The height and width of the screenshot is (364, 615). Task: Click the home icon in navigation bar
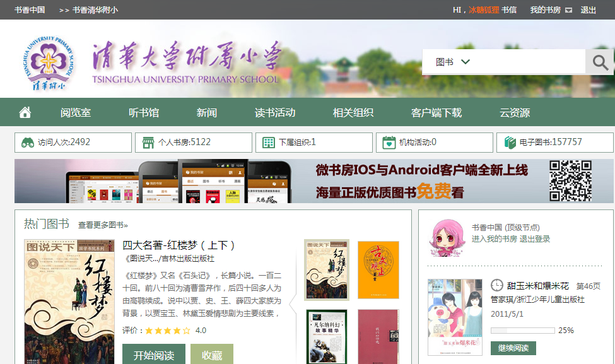tap(25, 112)
